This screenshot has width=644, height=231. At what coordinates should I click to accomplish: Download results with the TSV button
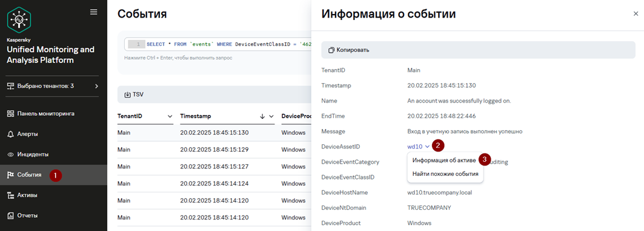(x=134, y=95)
